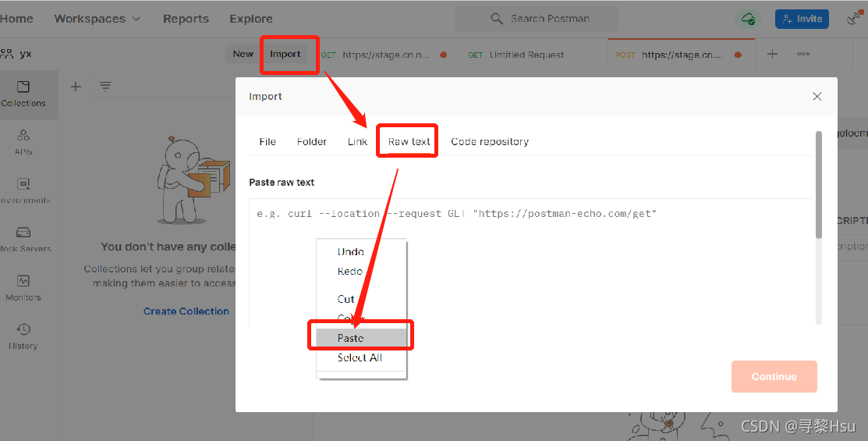Click the yx workspace team icon
868x441 pixels.
7,54
